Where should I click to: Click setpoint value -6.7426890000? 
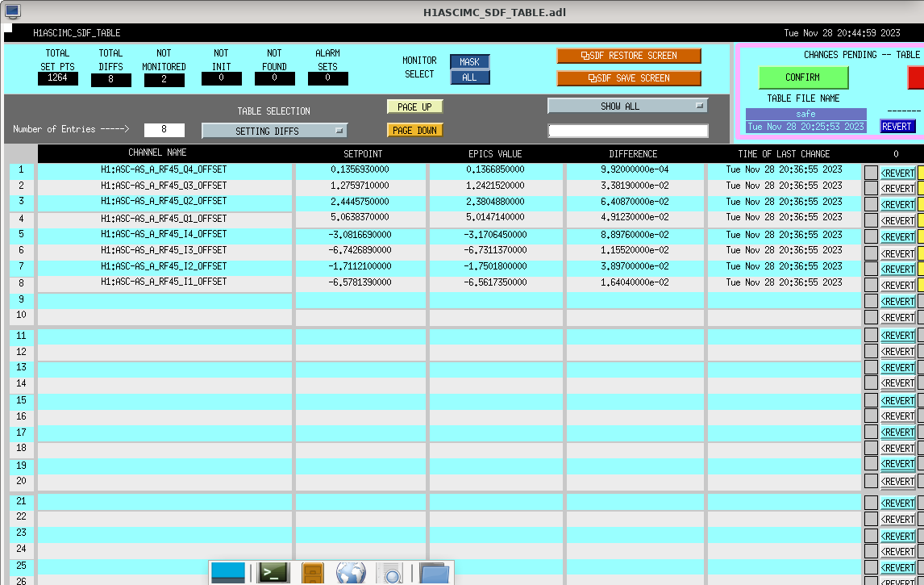(360, 251)
